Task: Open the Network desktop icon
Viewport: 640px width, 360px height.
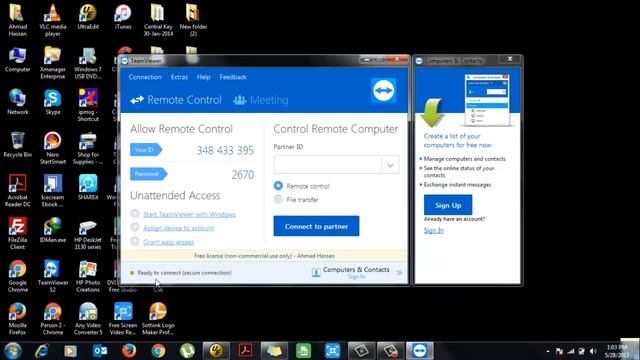Action: click(18, 102)
